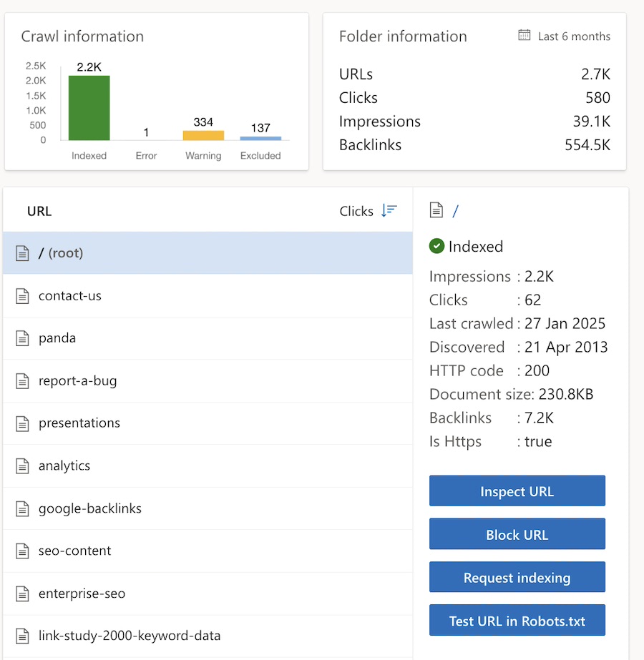Viewport: 644px width, 660px height.
Task: Click the file icon next to analytics
Action: 23,466
